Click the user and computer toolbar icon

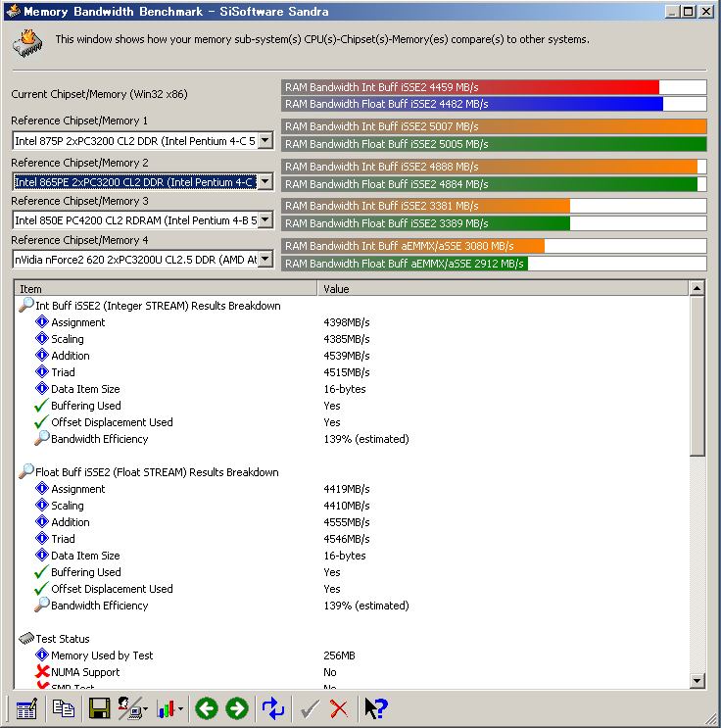[131, 708]
